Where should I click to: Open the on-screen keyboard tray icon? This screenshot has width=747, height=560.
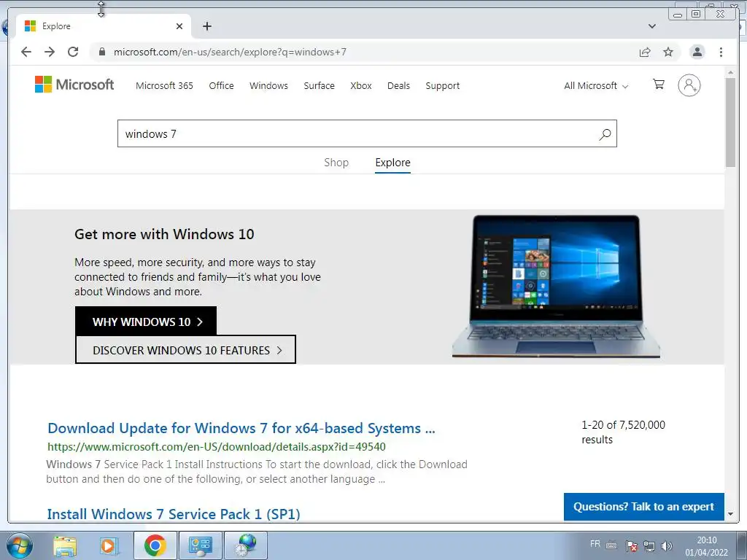coord(612,545)
